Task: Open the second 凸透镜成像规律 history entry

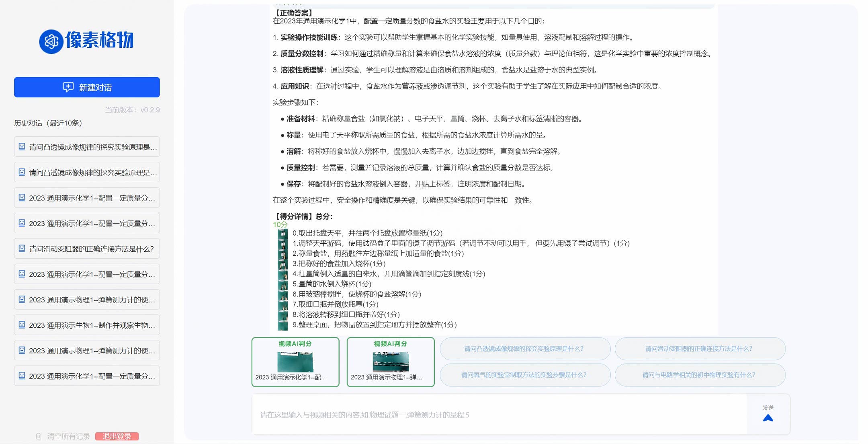Action: point(87,173)
